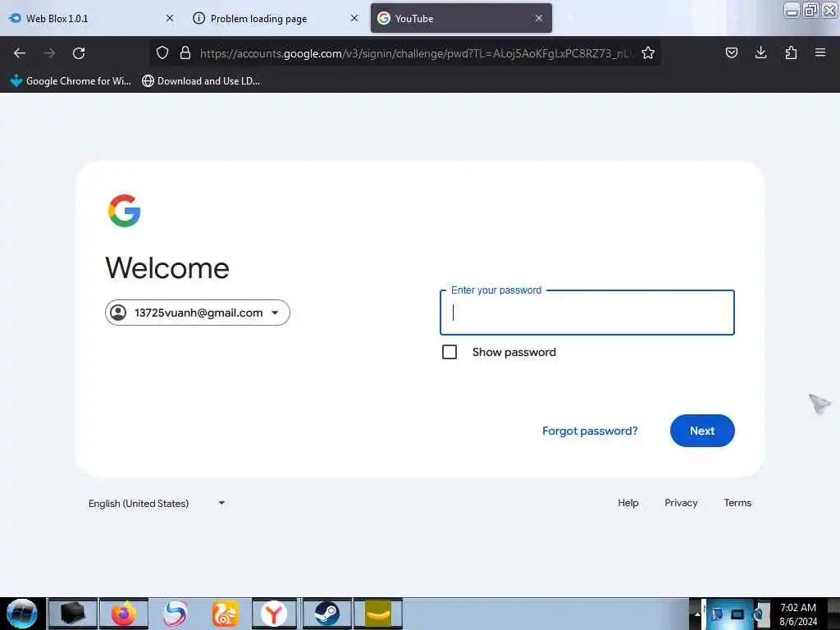The image size is (840, 630).
Task: Open the blue swirl browser taskbar icon
Action: (175, 614)
